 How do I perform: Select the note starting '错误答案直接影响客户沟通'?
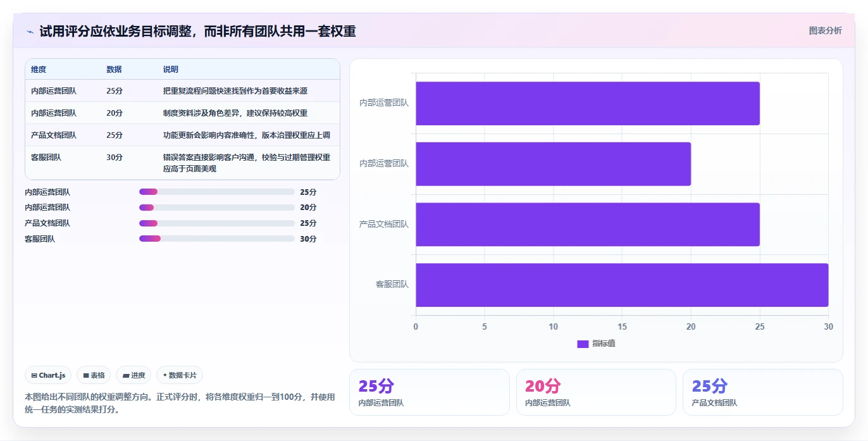247,163
